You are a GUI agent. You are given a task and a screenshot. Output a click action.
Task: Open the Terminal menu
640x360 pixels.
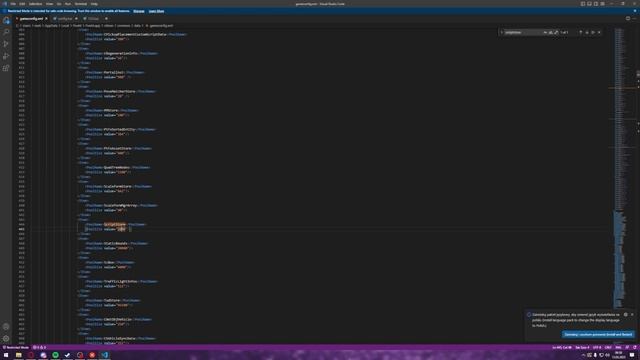(81, 4)
